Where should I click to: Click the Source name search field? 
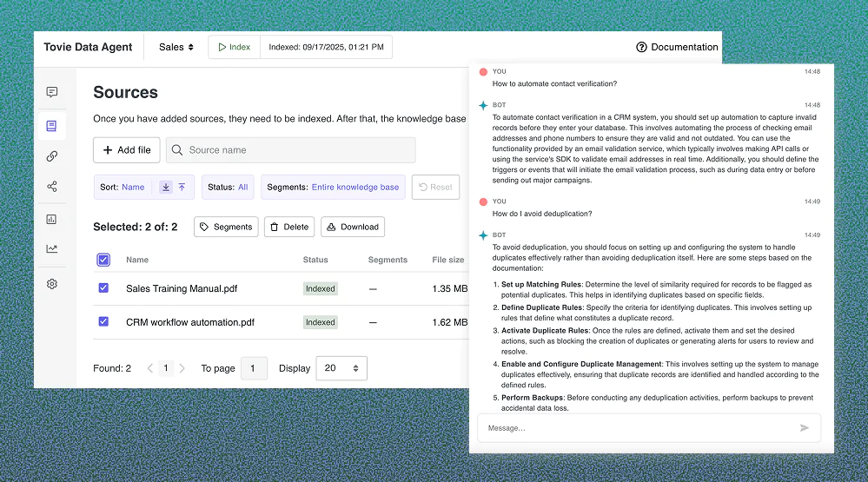291,150
